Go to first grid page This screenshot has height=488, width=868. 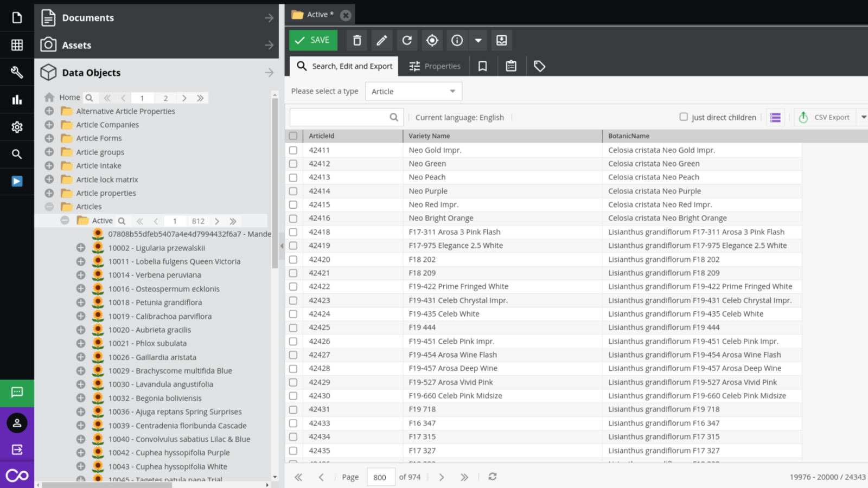298,477
